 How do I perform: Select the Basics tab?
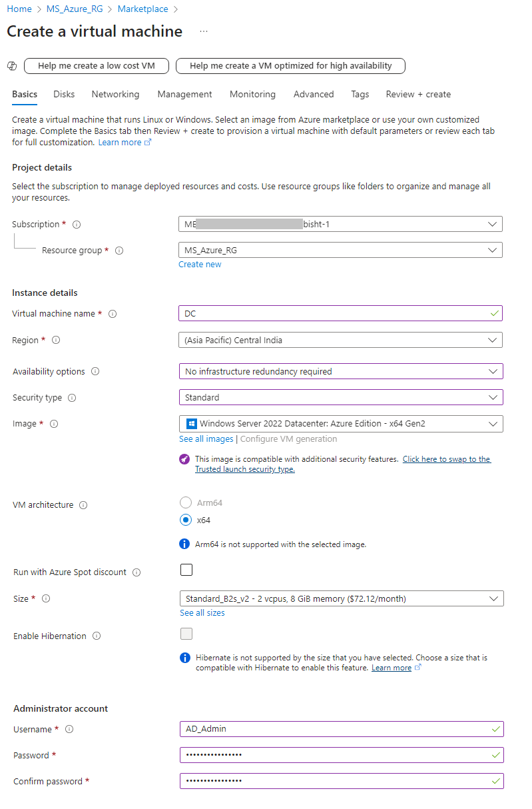tap(25, 94)
